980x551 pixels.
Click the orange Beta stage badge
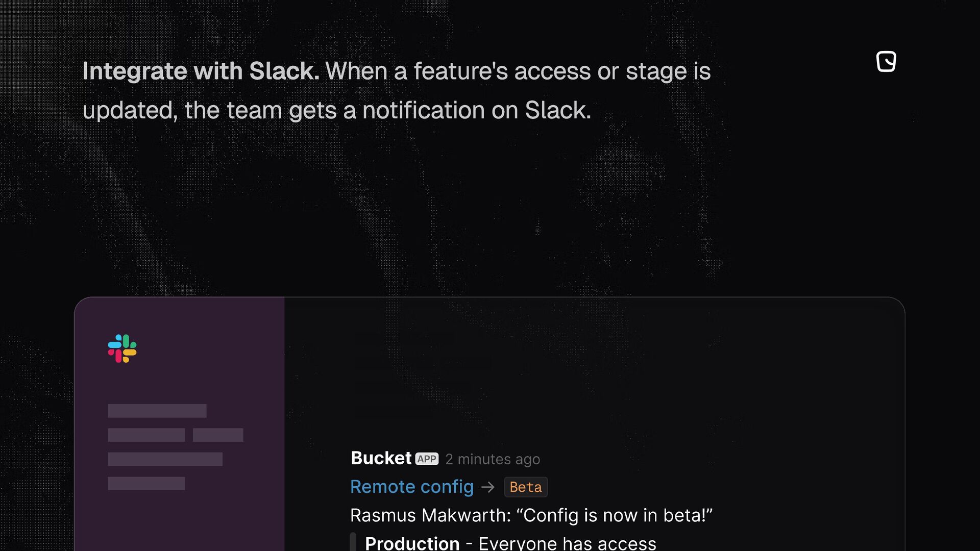click(526, 487)
